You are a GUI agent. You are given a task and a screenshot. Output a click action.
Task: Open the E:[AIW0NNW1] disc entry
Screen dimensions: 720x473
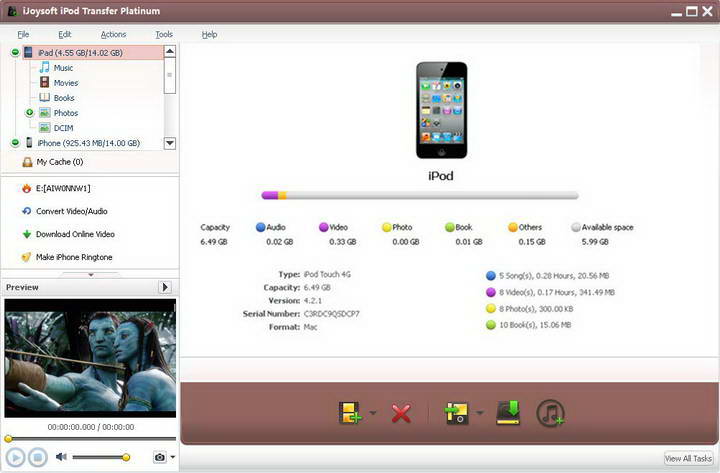click(63, 188)
